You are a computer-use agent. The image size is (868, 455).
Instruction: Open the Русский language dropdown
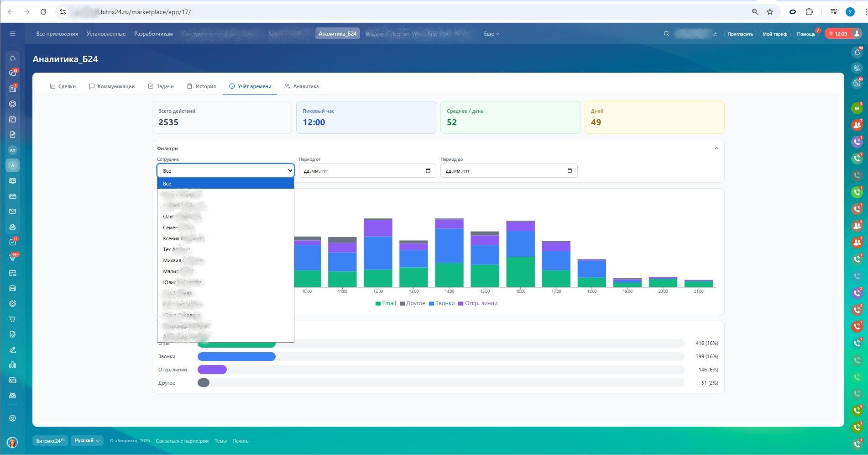[87, 441]
